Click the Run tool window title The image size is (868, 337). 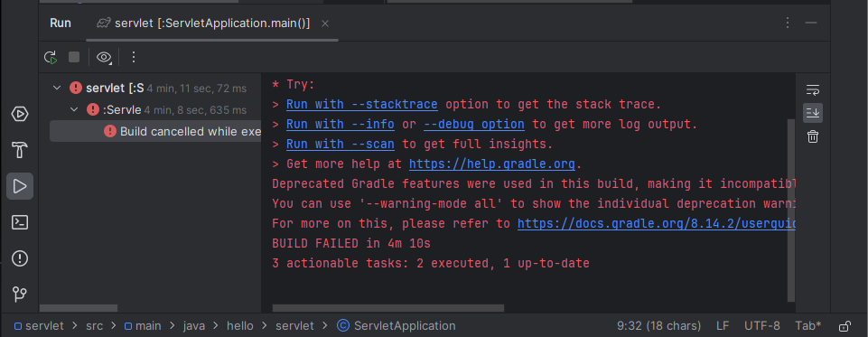[61, 23]
